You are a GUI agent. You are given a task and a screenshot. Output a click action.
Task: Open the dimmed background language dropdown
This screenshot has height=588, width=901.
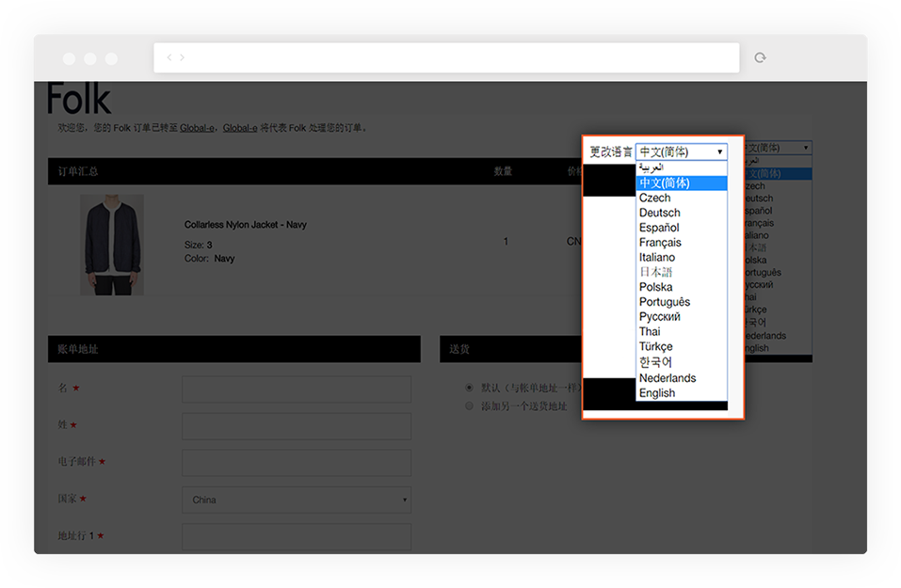click(x=778, y=148)
